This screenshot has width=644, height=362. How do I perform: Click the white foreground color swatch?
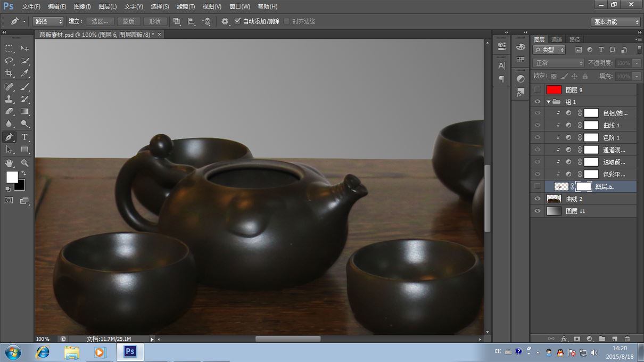point(11,176)
